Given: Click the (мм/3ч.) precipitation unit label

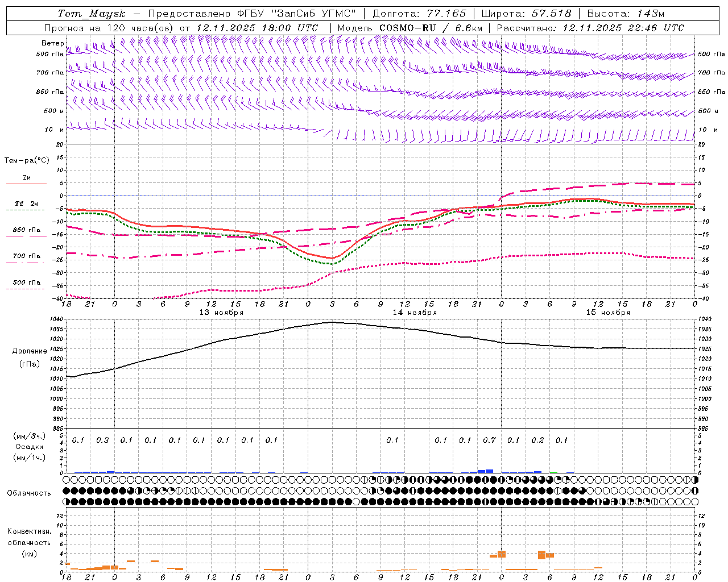Looking at the screenshot, I should 30,436.
